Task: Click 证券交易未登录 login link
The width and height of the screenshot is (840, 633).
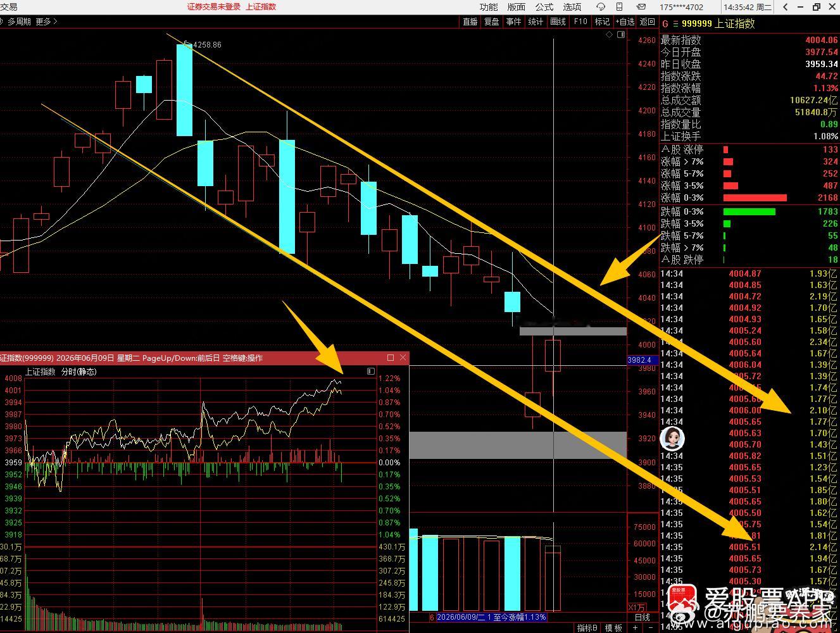Action: coord(214,7)
